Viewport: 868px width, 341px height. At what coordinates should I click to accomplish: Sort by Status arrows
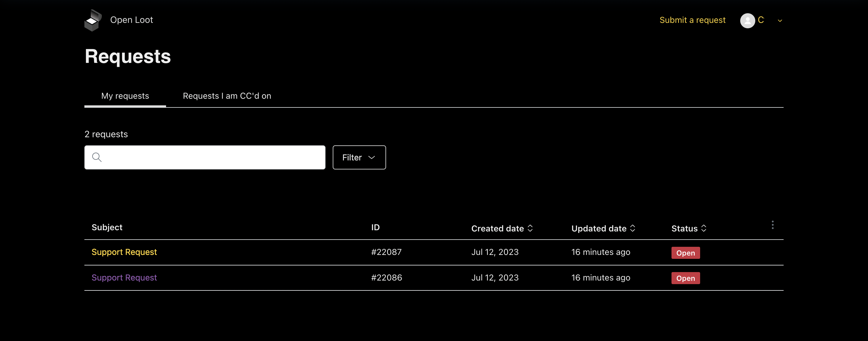pos(703,228)
